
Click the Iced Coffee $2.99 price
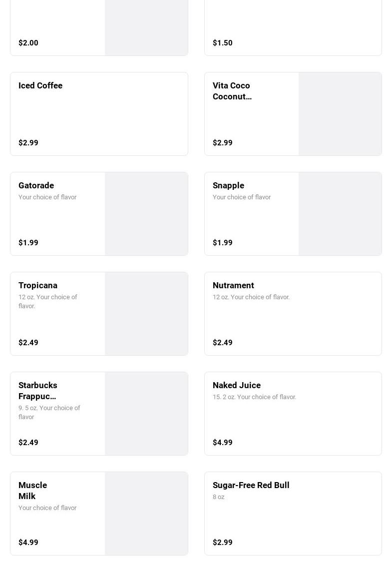[28, 143]
